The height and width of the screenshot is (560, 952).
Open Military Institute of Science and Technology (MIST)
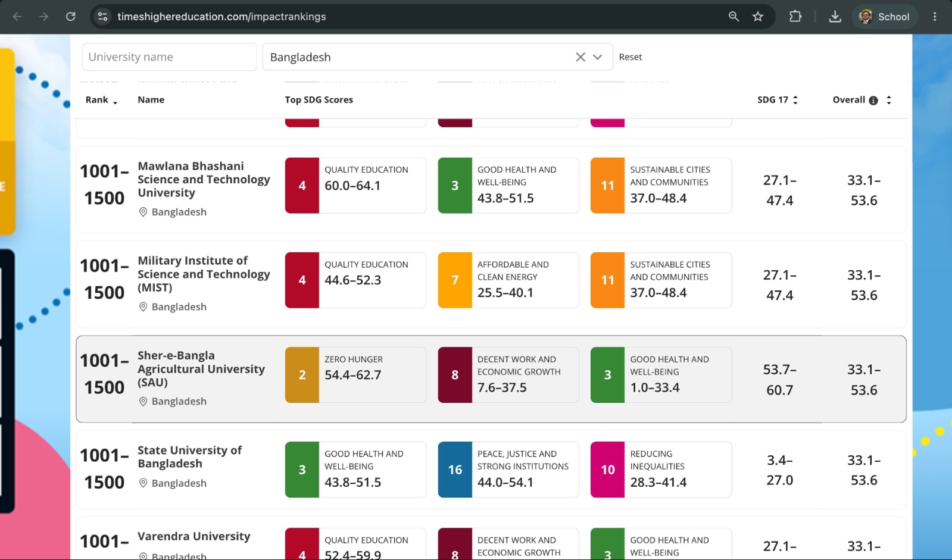(x=204, y=274)
